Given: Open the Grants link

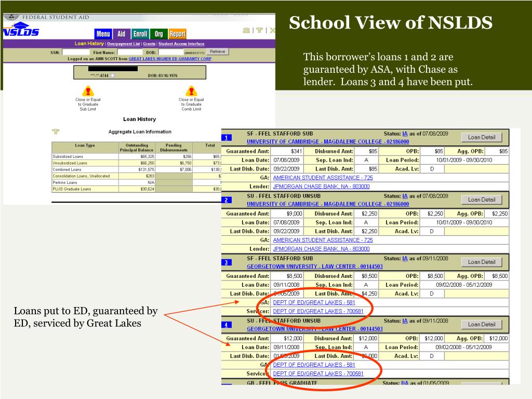Looking at the screenshot, I should (149, 44).
